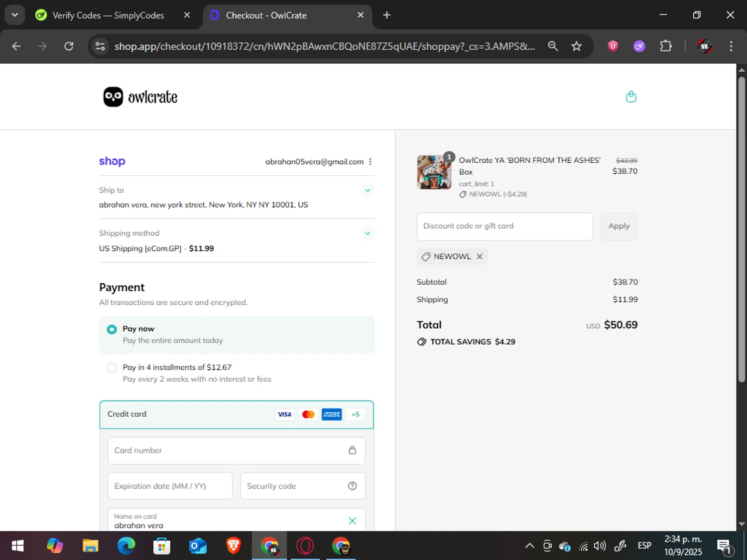
Task: Open the account options menu beside the email
Action: tap(370, 162)
